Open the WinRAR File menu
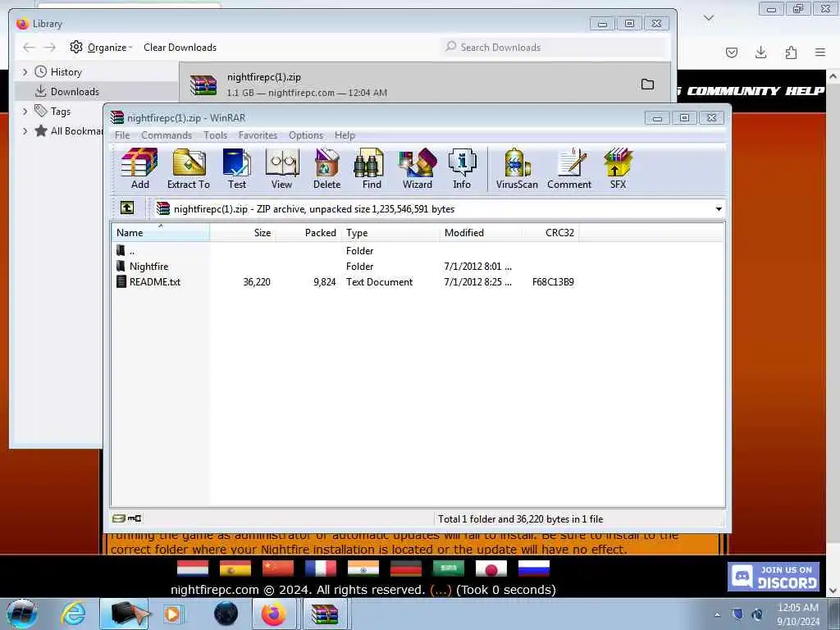The height and width of the screenshot is (630, 840). tap(122, 135)
